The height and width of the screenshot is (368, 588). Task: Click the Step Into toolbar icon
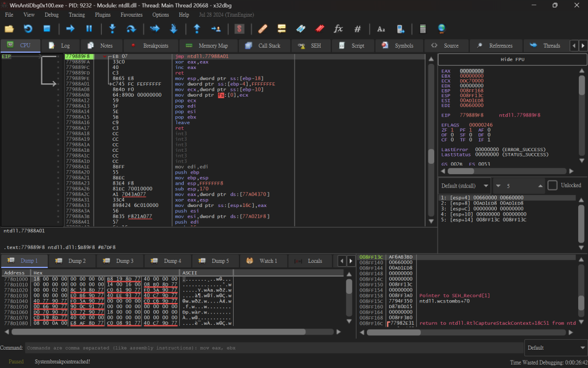(113, 28)
